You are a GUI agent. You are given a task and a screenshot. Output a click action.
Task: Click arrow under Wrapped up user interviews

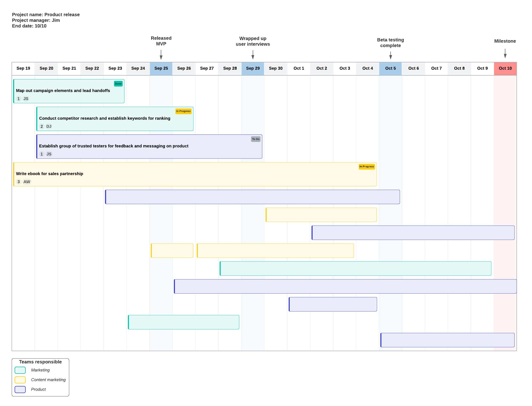[x=253, y=55]
